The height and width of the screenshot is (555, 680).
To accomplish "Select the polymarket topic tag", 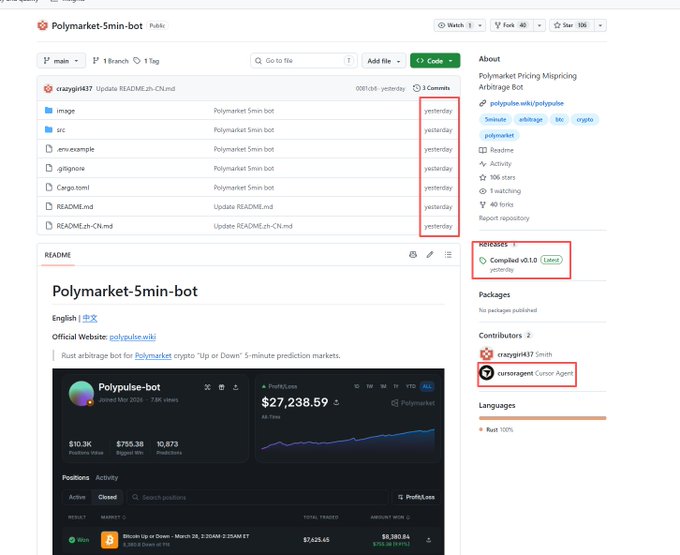I will pyautogui.click(x=499, y=135).
